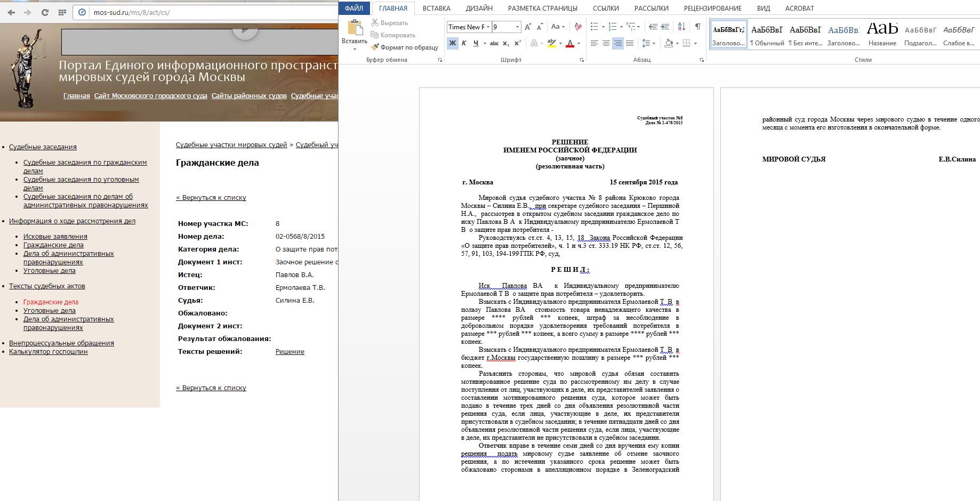Screen dimensions: 980x501
Task: Toggle show paragraph marks (¶)
Action: coord(697,27)
